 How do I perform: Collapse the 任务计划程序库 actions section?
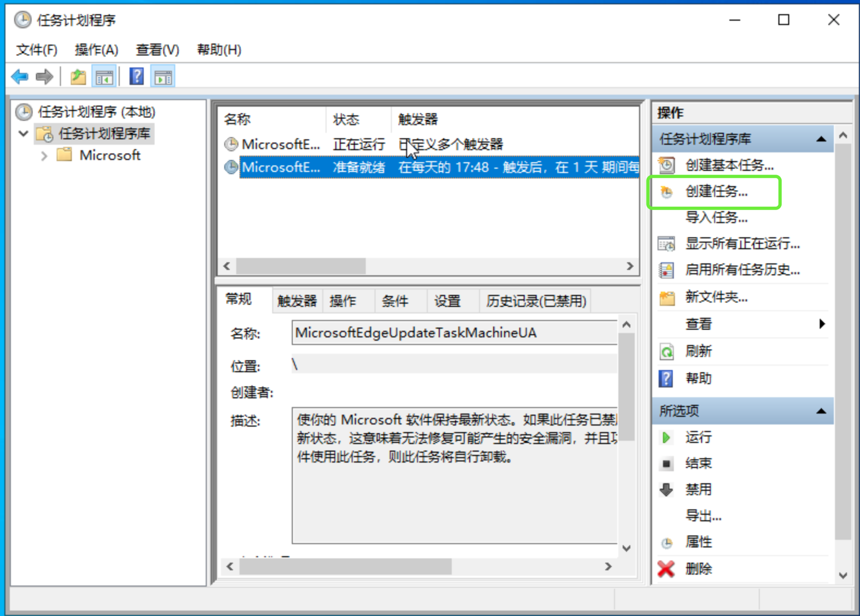pos(821,139)
